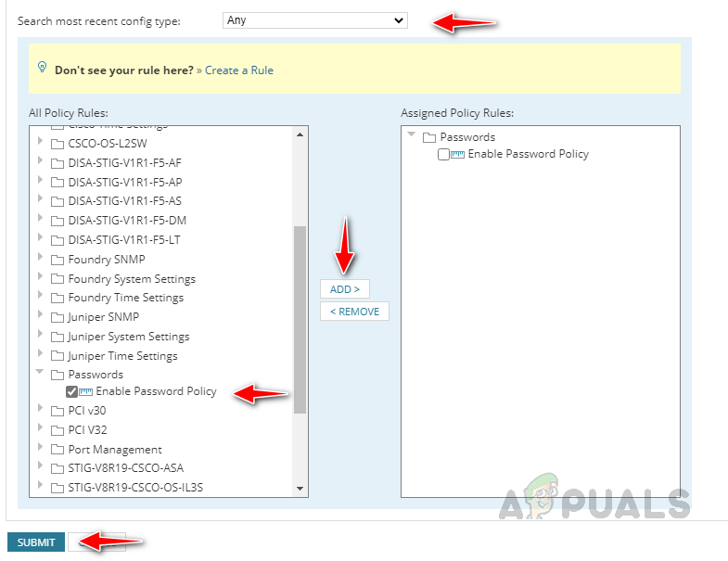
Task: Click the Port Management folder icon
Action: 57,450
